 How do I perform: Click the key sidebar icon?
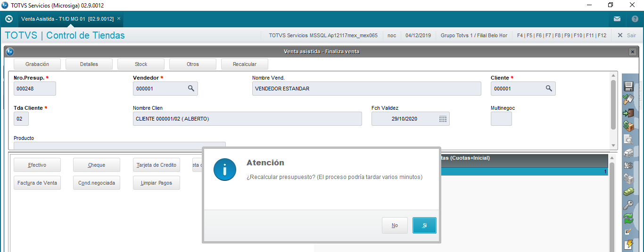point(628,205)
